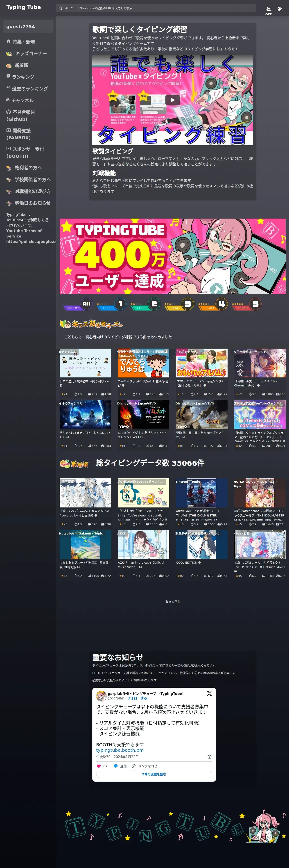Viewport: 289px width, 868px height.
Task: Select the Level 5 filter badge
Action: pyautogui.click(x=247, y=304)
